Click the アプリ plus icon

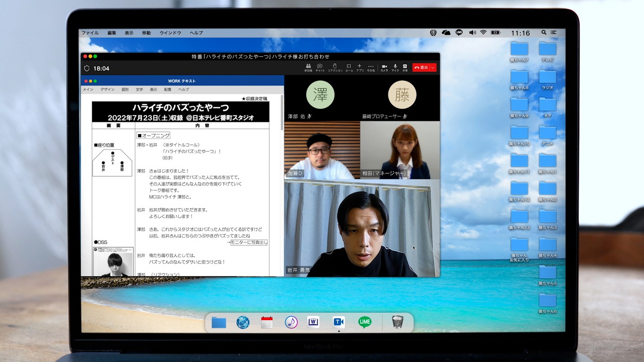[x=359, y=67]
